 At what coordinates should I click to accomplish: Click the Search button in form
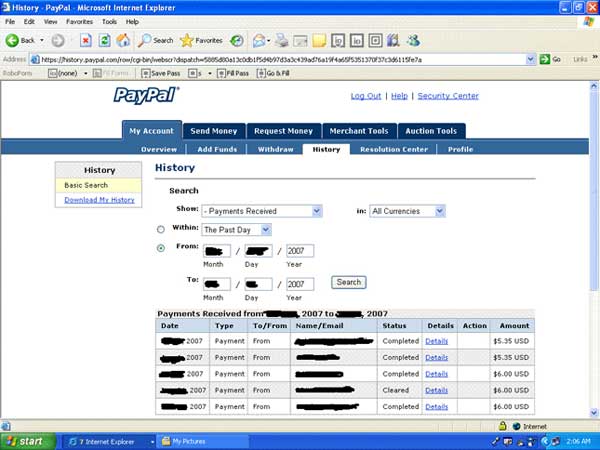[349, 283]
